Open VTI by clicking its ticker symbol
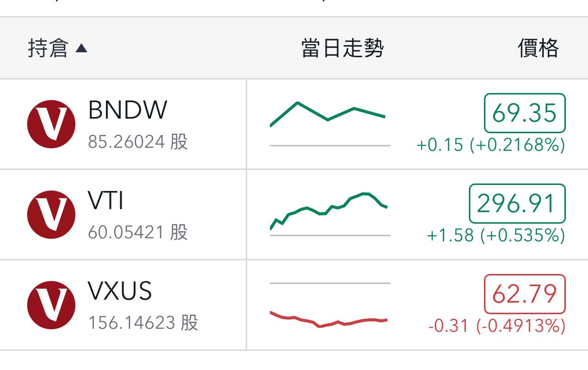 pyautogui.click(x=107, y=200)
